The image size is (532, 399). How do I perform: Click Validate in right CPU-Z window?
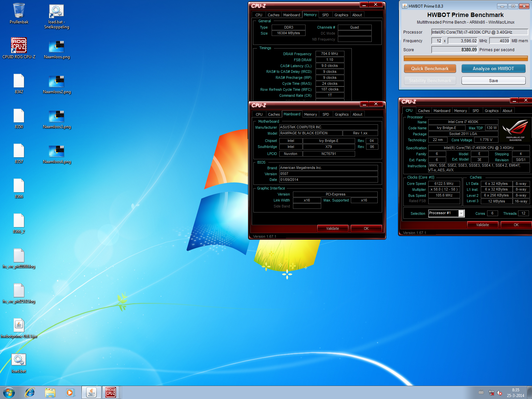482,225
